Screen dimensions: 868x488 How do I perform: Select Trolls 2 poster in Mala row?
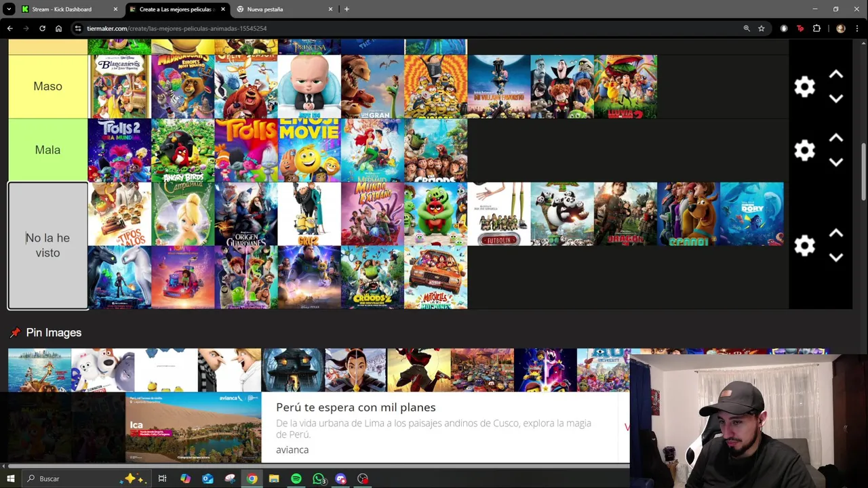pyautogui.click(x=119, y=150)
